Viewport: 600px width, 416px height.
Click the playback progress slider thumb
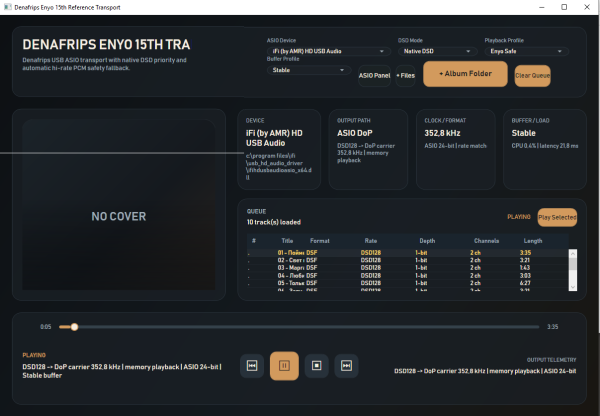(75, 327)
